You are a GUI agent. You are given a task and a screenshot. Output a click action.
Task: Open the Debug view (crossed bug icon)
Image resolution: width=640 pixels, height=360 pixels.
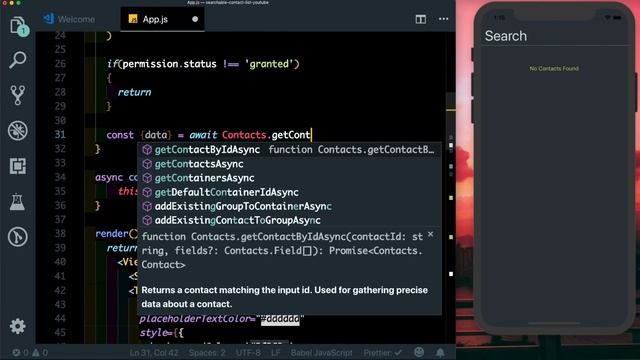pyautogui.click(x=18, y=131)
